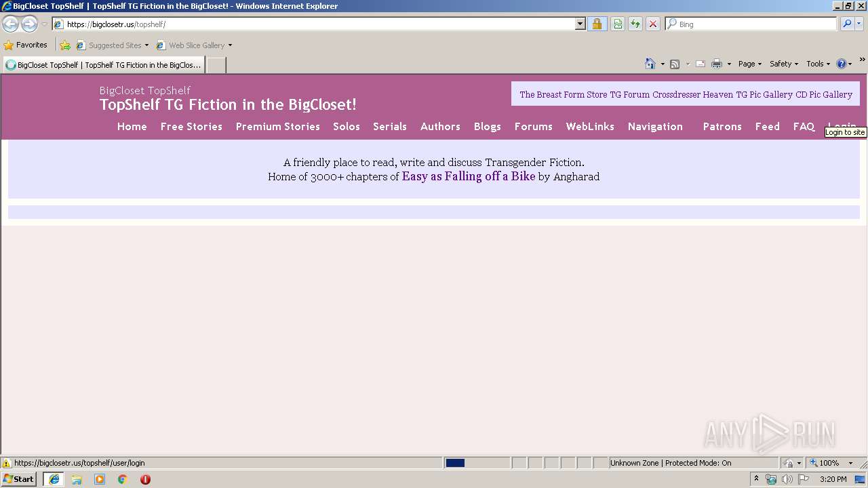Open the Windows Start button
This screenshot has width=868, height=488.
tap(19, 479)
